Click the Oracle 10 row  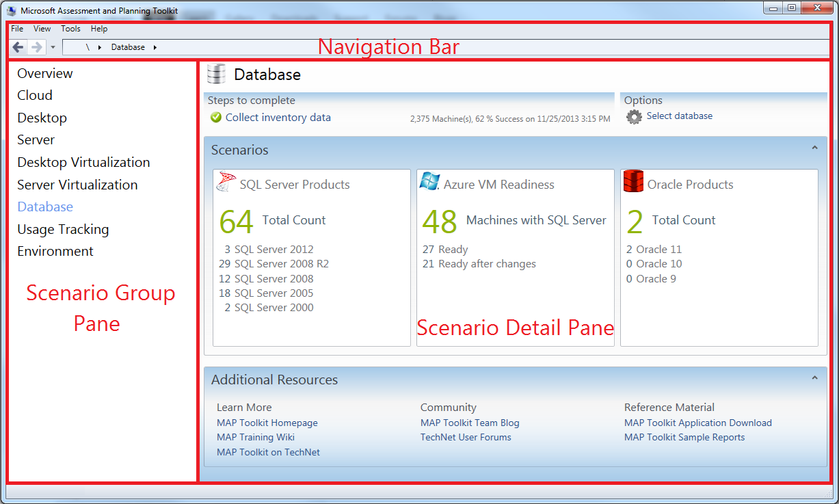(654, 264)
